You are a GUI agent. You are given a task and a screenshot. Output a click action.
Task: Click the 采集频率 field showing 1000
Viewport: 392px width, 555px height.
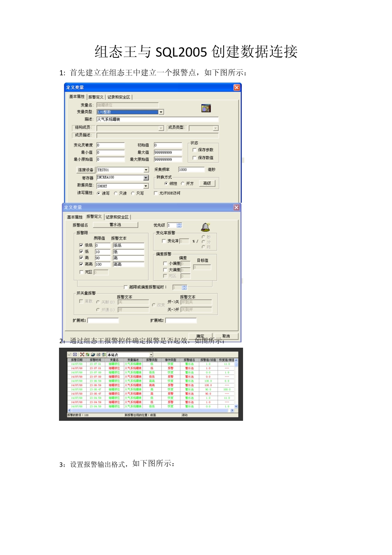click(x=191, y=170)
